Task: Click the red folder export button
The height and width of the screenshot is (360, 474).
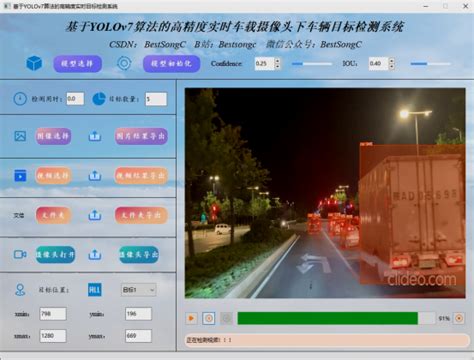Action: (x=141, y=215)
